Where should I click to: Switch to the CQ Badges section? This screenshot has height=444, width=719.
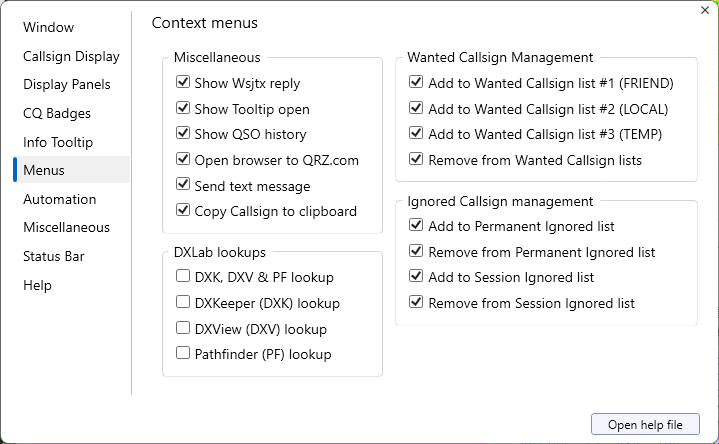click(x=57, y=113)
